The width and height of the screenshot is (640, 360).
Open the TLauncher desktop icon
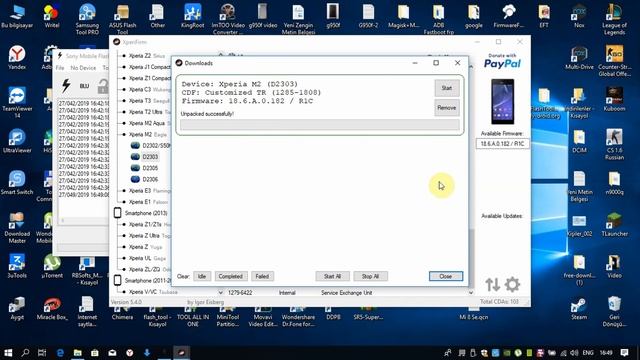(x=614, y=224)
